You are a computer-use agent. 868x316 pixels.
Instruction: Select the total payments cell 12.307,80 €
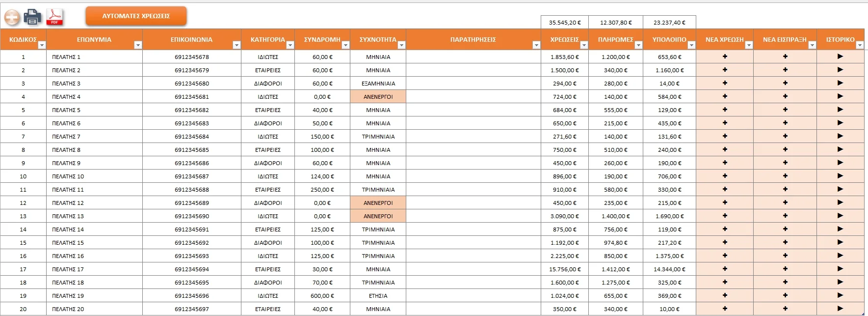pos(616,22)
